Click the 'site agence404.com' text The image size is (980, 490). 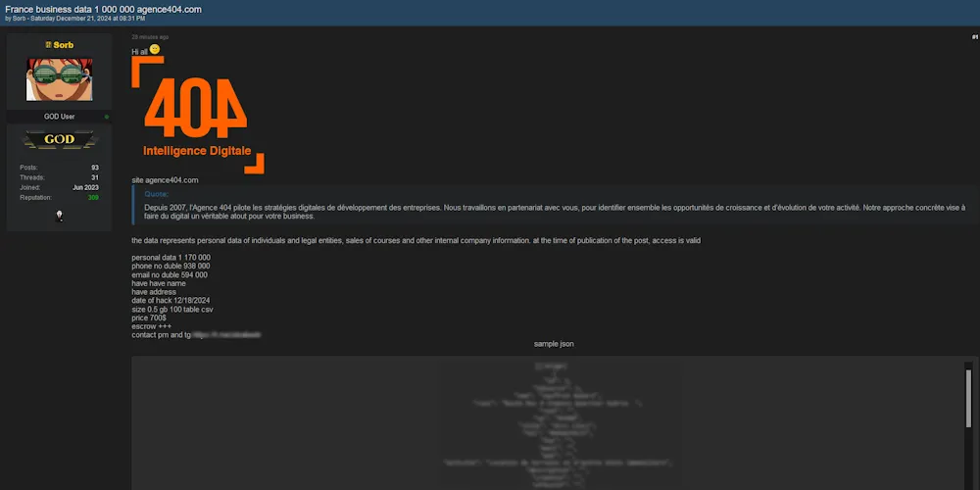pos(165,180)
